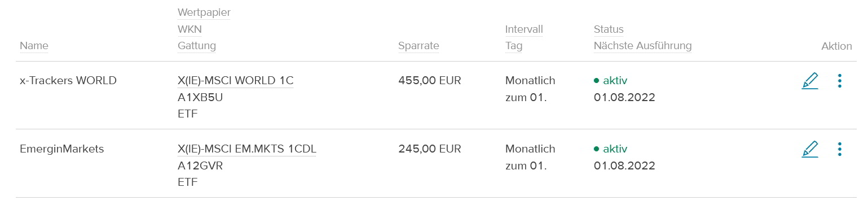The height and width of the screenshot is (209, 868).
Task: Click the Intervall column header
Action: (524, 29)
